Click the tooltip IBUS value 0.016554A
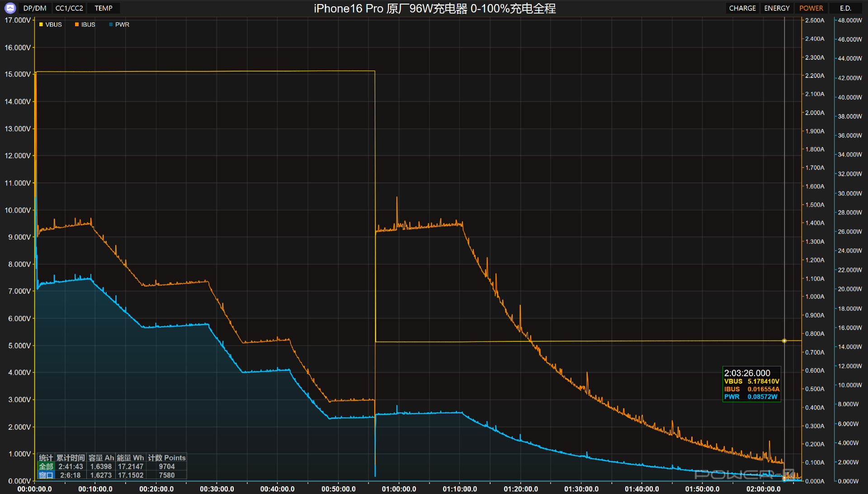Screen dimensions: 868x494 click(x=764, y=389)
